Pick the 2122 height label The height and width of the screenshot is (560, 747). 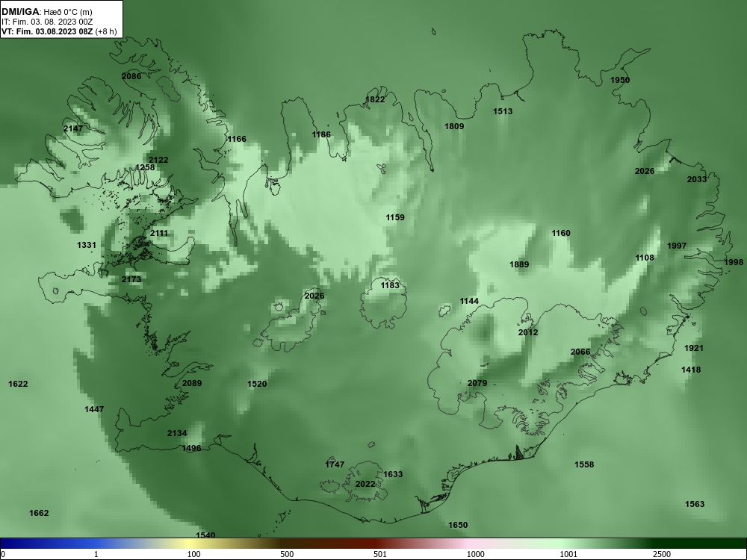pyautogui.click(x=158, y=160)
